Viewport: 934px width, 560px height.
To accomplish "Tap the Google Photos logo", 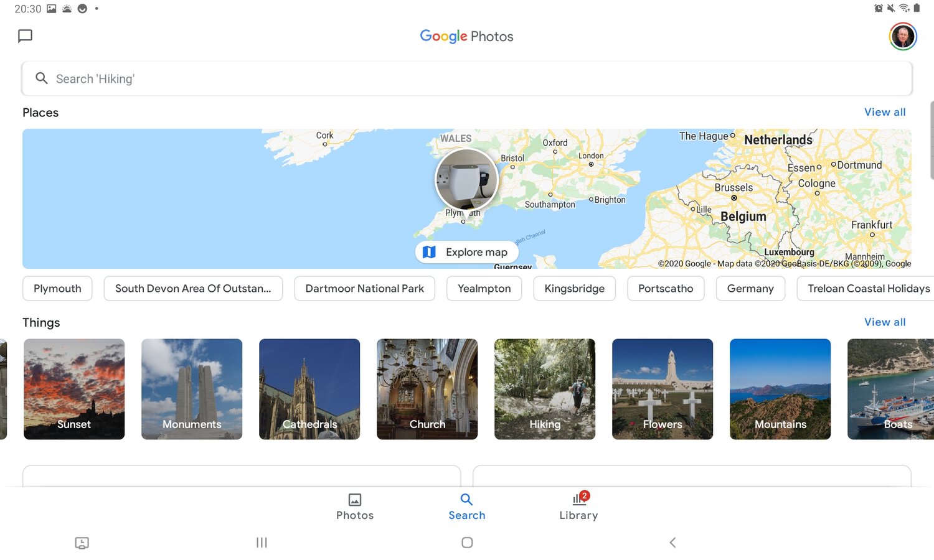I will coord(466,36).
